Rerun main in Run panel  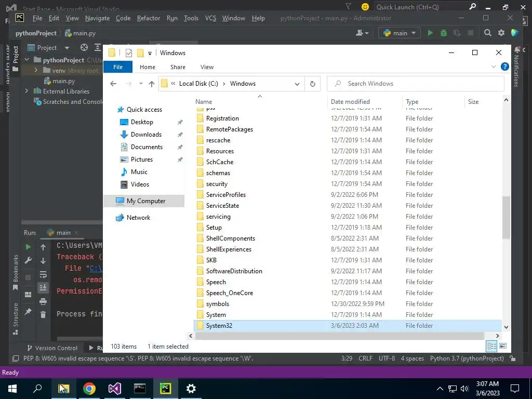(x=28, y=247)
